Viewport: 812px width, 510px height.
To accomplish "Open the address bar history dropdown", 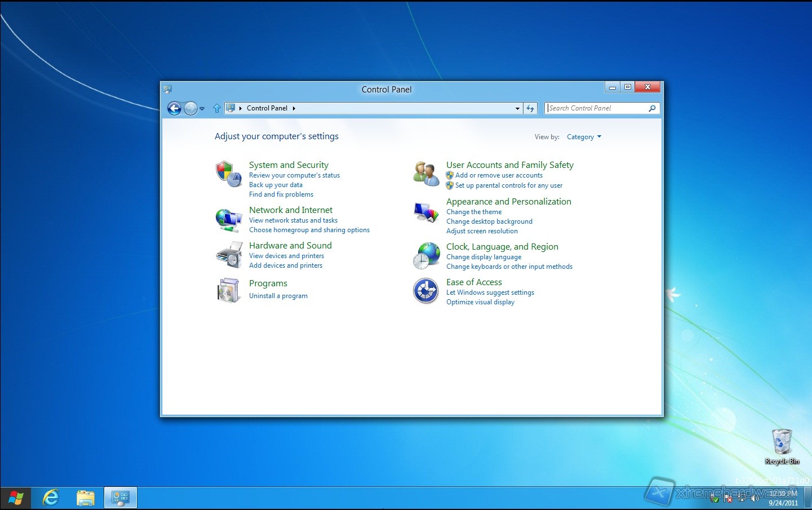I will [517, 108].
